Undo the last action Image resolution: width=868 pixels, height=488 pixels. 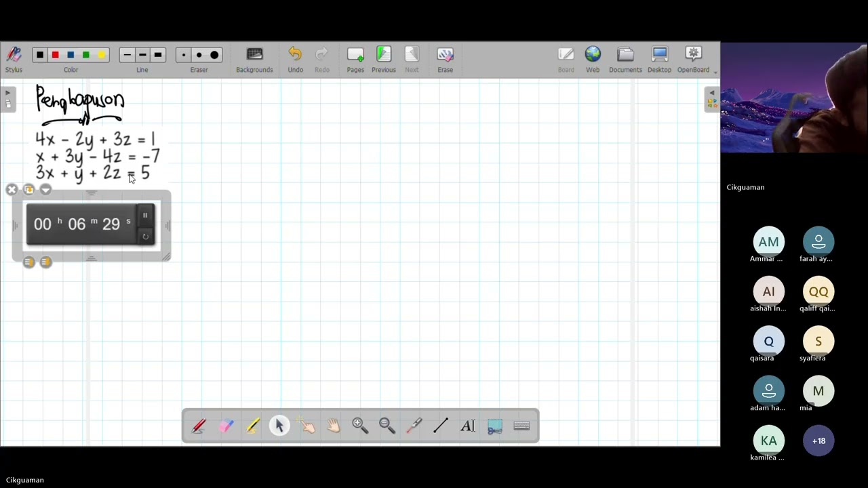pos(295,59)
